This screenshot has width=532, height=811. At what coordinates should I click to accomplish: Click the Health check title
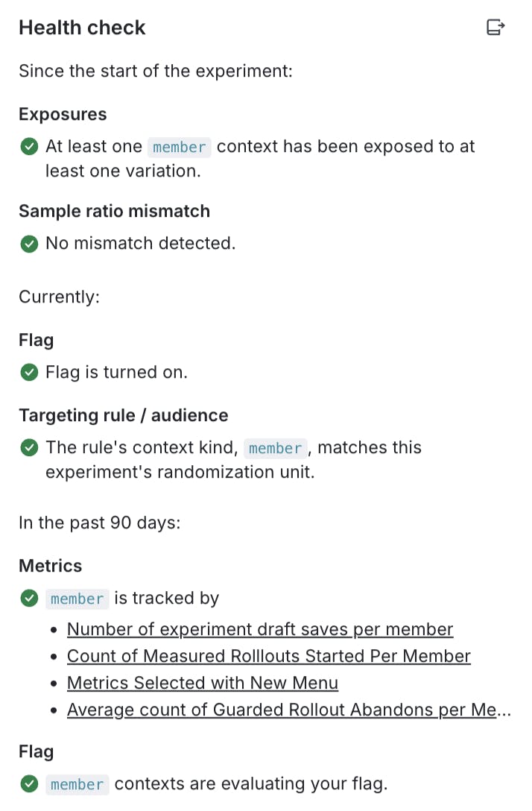(82, 28)
